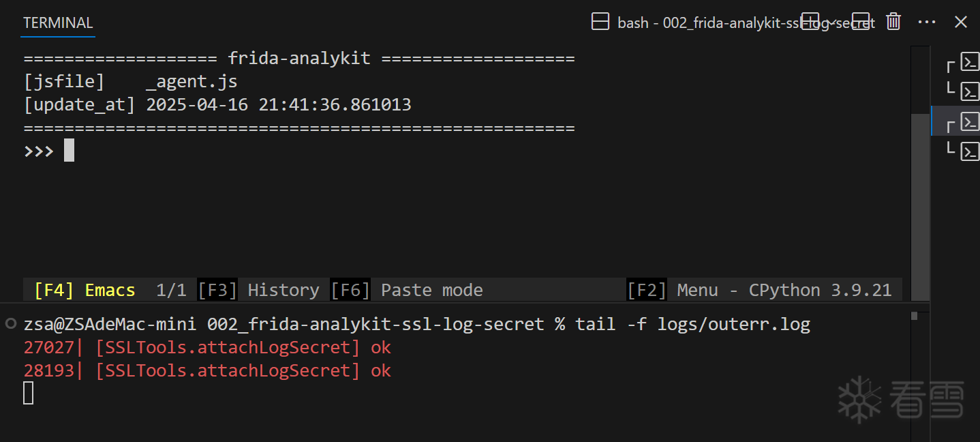The image size is (980, 442).
Task: Select the fourth terminal in the list
Action: 970,151
